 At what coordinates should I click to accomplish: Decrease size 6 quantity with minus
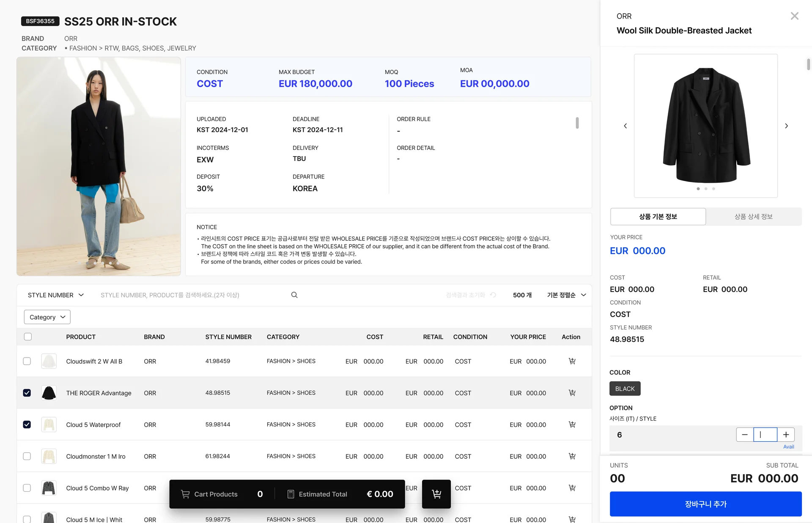(745, 435)
